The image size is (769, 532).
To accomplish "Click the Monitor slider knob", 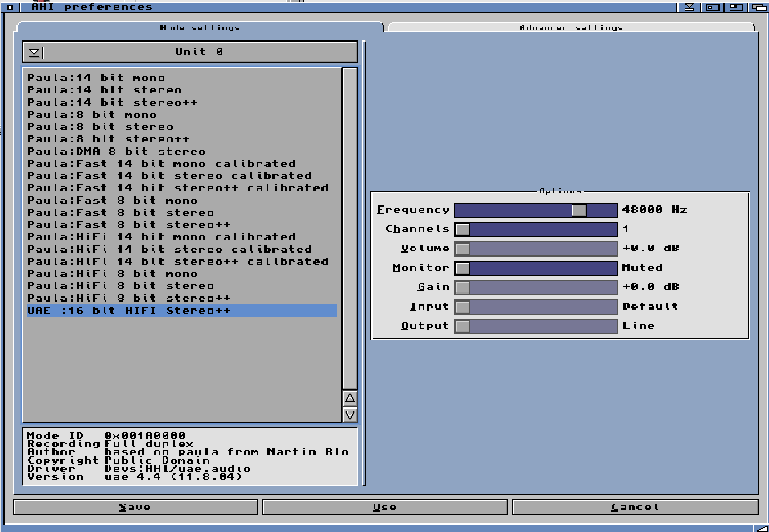I will (463, 268).
